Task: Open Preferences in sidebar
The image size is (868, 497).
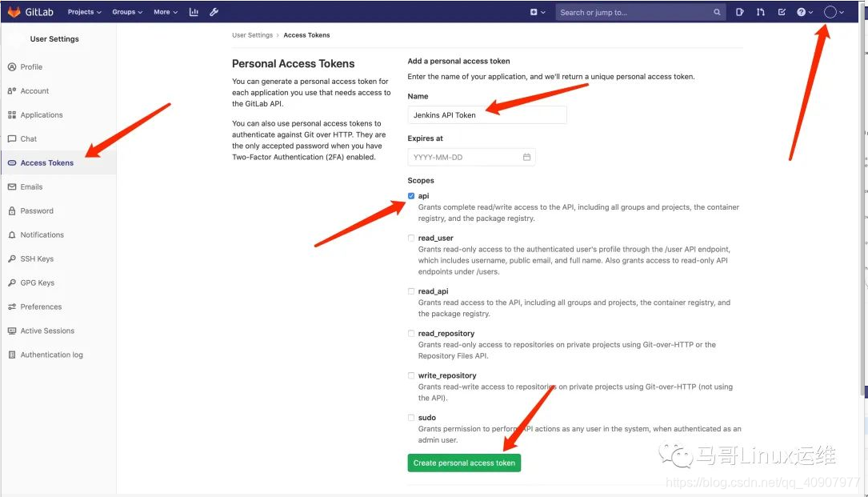Action: (x=41, y=307)
